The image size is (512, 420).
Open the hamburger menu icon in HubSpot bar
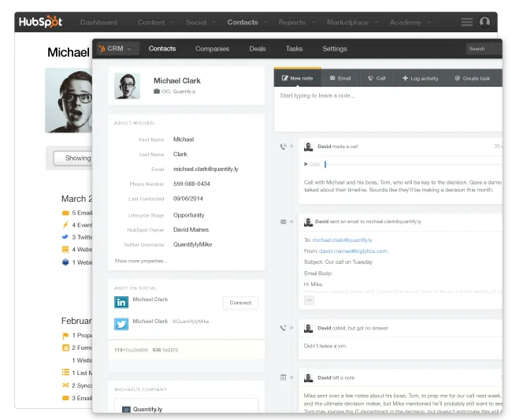(467, 22)
